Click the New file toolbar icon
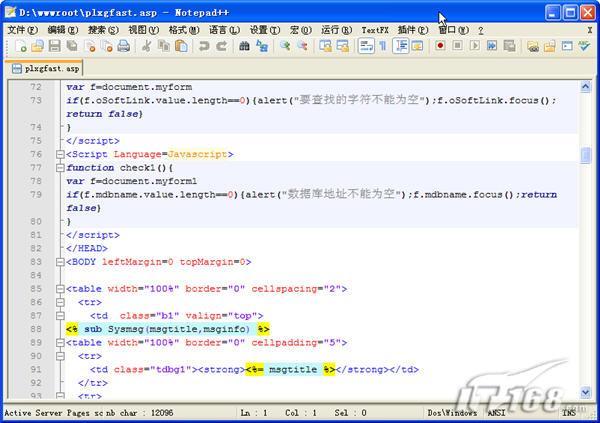Screen dimensions: 600x423 [x=20, y=46]
